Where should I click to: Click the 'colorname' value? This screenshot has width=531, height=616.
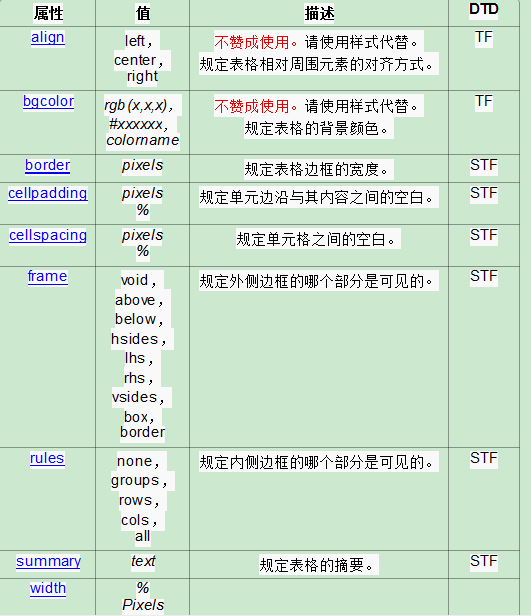143,140
